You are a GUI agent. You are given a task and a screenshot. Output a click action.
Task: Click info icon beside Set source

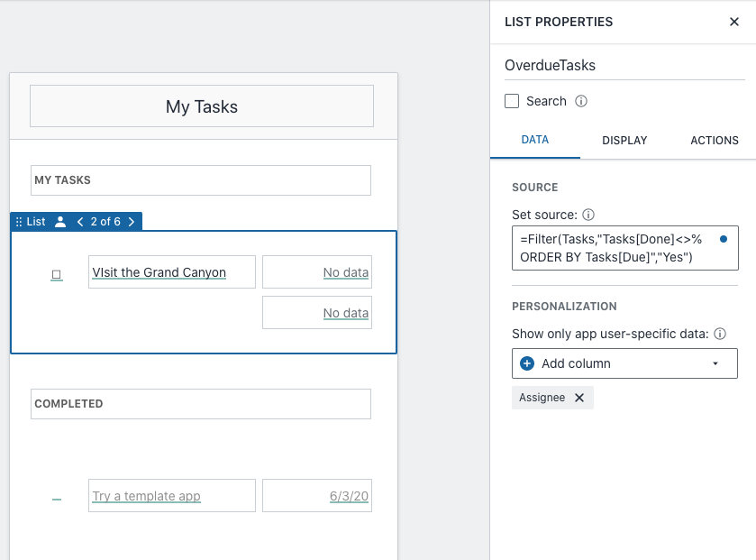(x=588, y=215)
